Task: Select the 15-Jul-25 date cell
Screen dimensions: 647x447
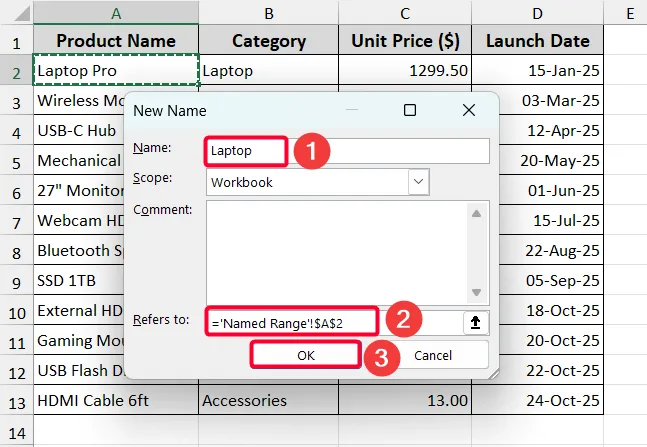Action: tap(551, 220)
